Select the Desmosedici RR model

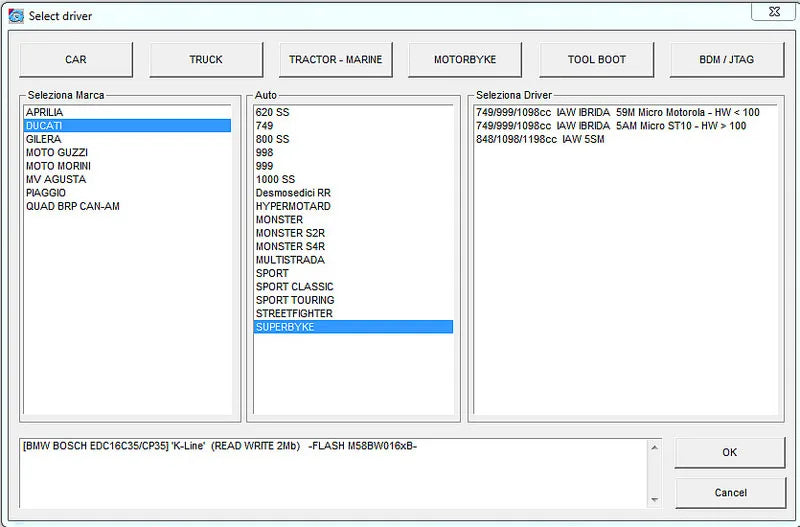click(x=293, y=193)
